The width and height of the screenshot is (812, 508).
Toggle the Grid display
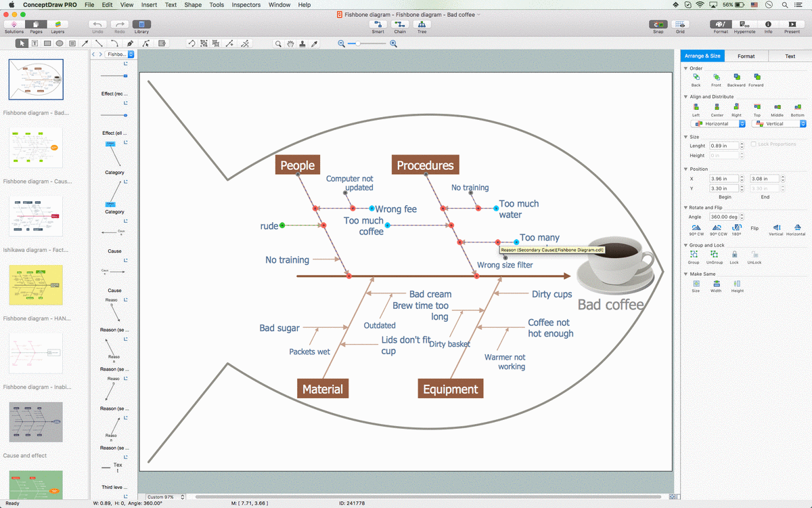(x=680, y=24)
